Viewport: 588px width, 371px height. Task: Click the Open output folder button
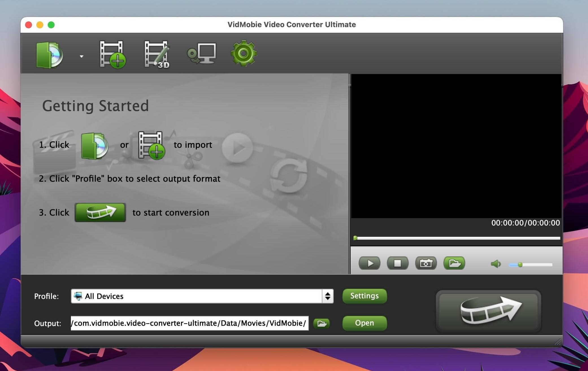tap(364, 323)
